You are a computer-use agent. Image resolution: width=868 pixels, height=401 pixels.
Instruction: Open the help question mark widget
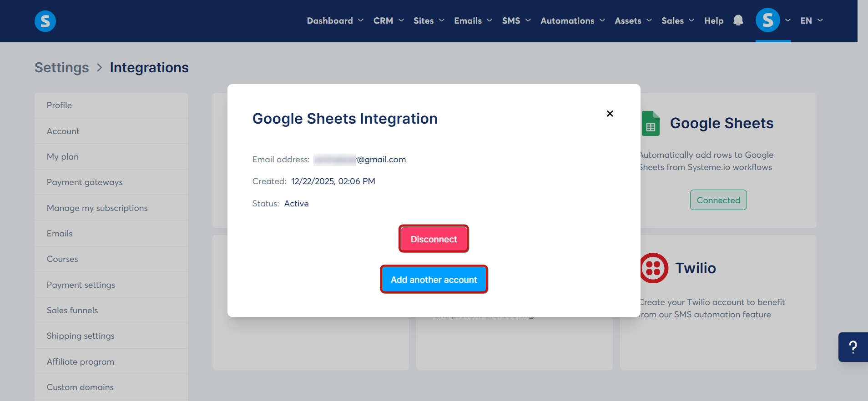[x=853, y=347]
